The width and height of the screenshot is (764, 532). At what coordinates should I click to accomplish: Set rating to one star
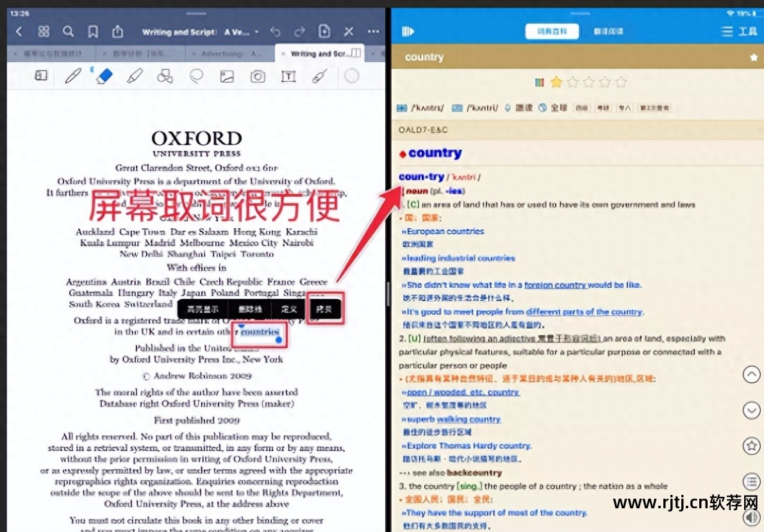pyautogui.click(x=556, y=82)
